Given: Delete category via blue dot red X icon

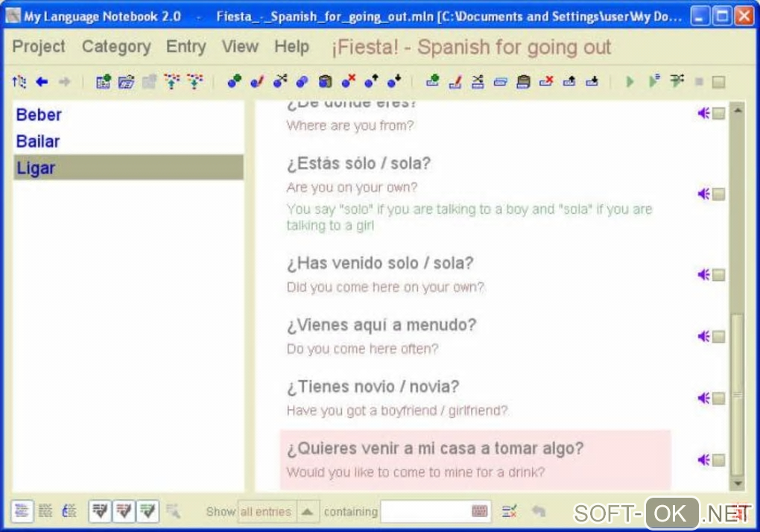Looking at the screenshot, I should pyautogui.click(x=349, y=81).
